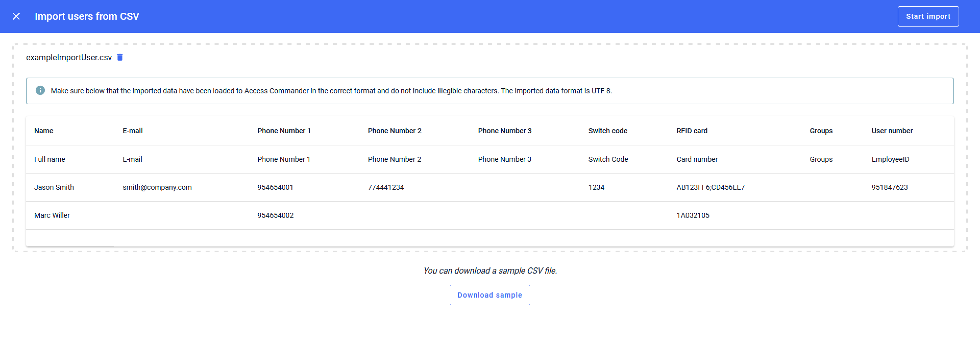Select RFID value AB123FF6;CD456EE7

pos(710,187)
